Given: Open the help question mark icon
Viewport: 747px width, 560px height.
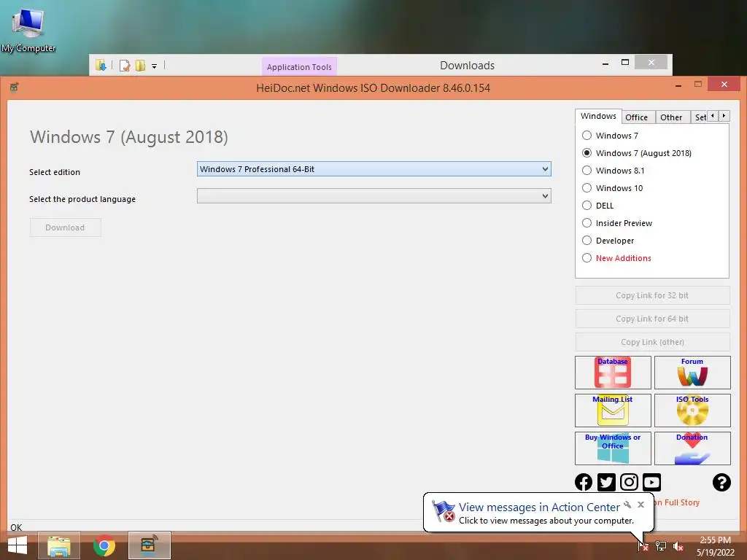Looking at the screenshot, I should coord(721,482).
